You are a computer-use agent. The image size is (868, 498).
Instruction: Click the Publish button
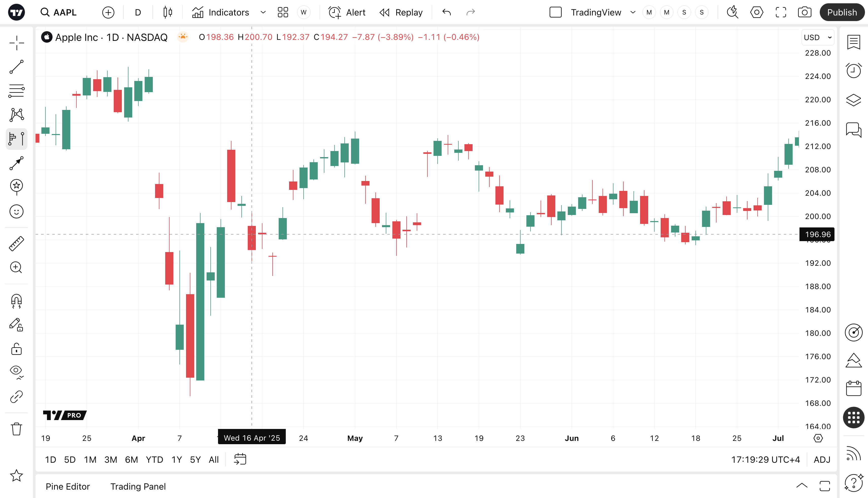pyautogui.click(x=842, y=13)
